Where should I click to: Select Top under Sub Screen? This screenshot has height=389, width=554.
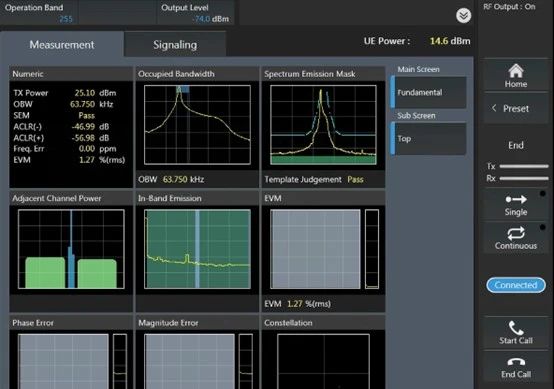[429, 139]
